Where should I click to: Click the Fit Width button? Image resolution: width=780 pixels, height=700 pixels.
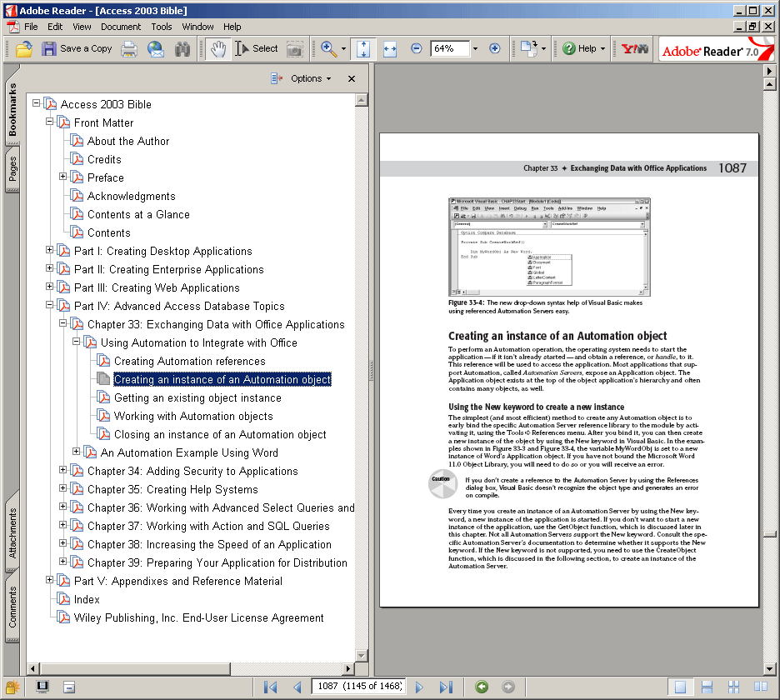[x=390, y=49]
